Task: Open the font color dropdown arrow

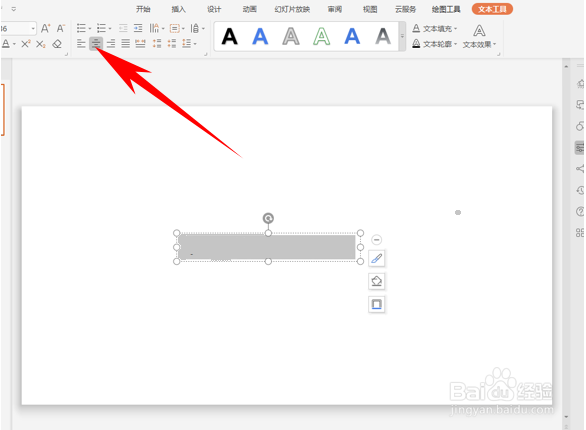Action: pos(14,44)
